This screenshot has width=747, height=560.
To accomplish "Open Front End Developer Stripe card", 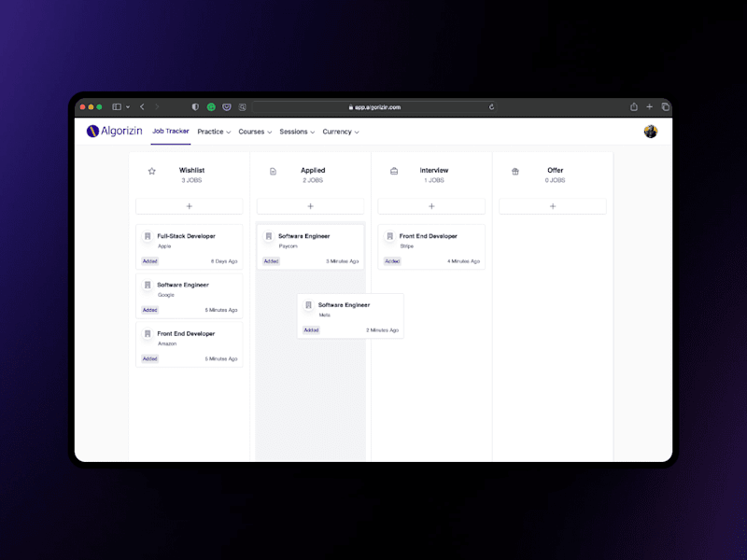I will pos(431,247).
